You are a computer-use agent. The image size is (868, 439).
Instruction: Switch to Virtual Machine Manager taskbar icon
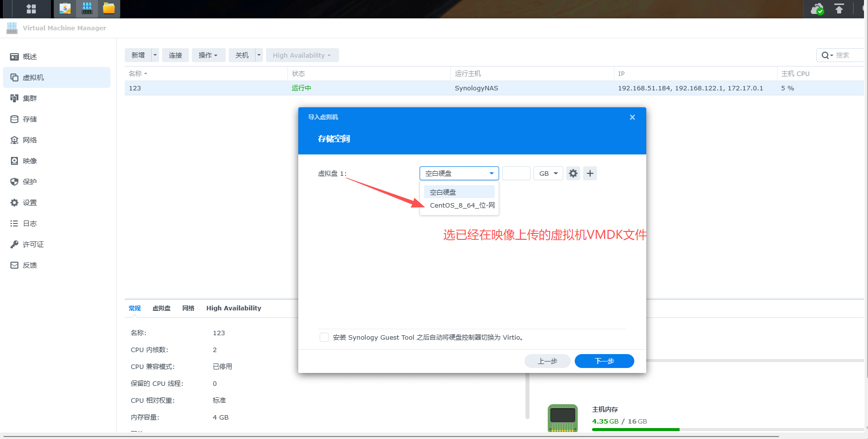[x=87, y=8]
